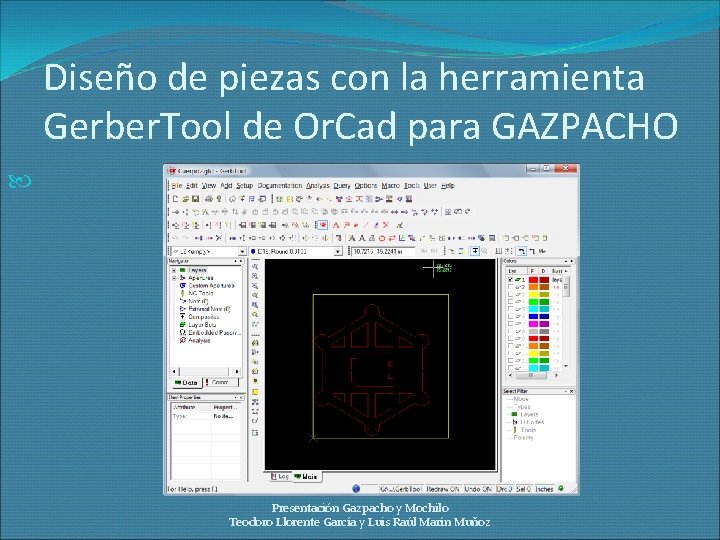Expand the Layers node in Navigator
Viewport: 720px width, 540px height.
point(174,270)
